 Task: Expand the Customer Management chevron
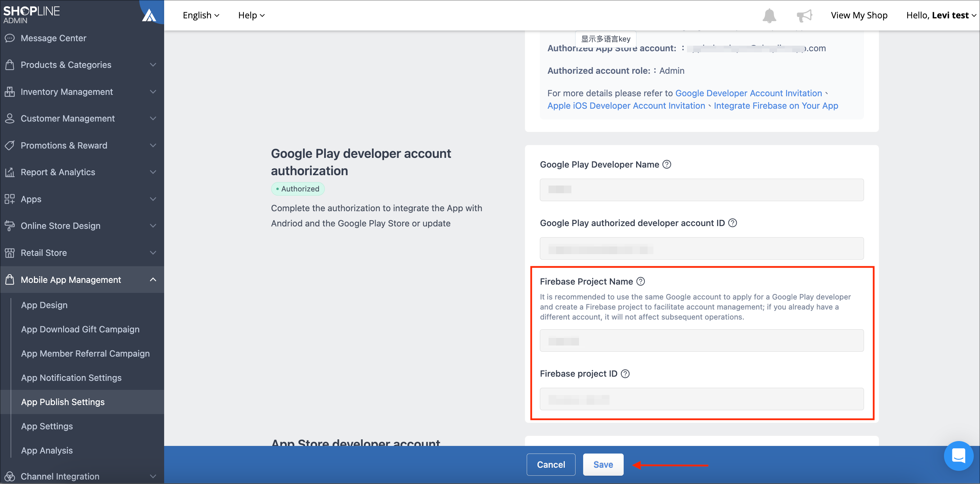point(153,118)
